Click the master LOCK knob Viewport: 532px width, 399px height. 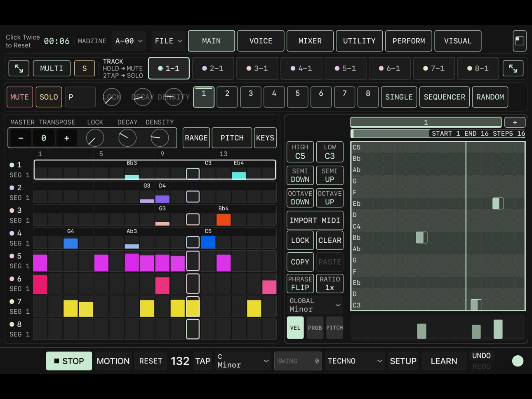[95, 138]
